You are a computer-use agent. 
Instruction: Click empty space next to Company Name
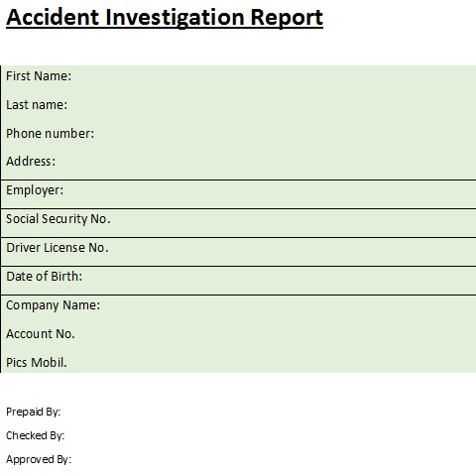[289, 305]
